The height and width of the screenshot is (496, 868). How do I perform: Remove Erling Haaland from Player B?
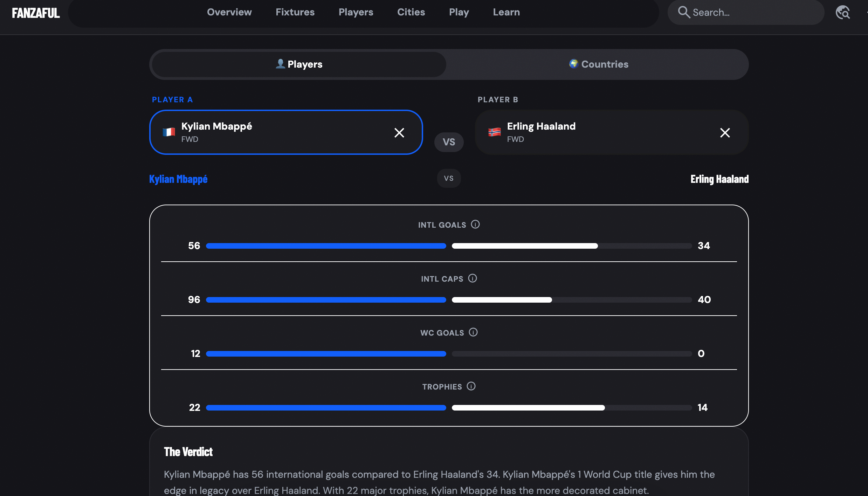725,133
